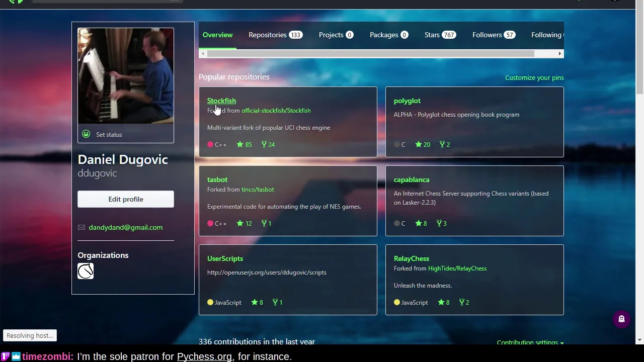Open the organization avatar icon
The height and width of the screenshot is (362, 644).
86,271
